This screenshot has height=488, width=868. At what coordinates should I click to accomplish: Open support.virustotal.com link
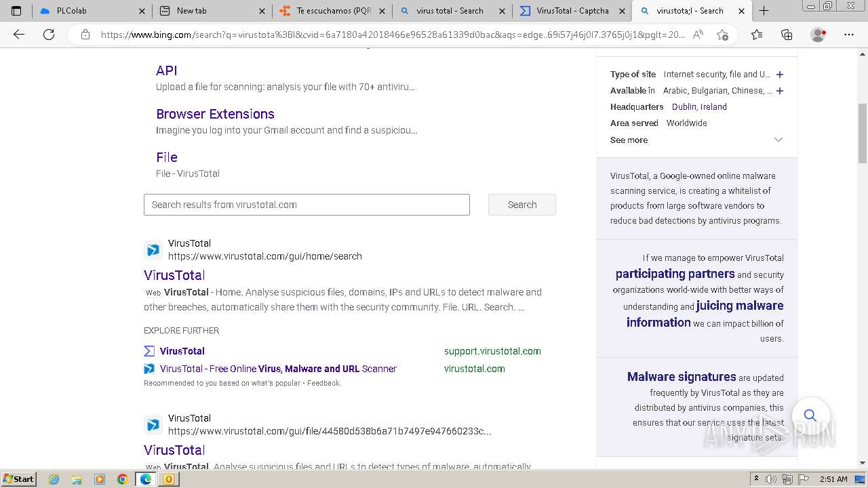coord(492,351)
